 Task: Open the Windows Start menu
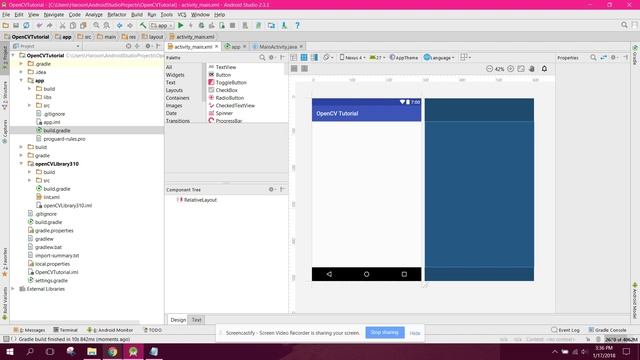pos(10,351)
